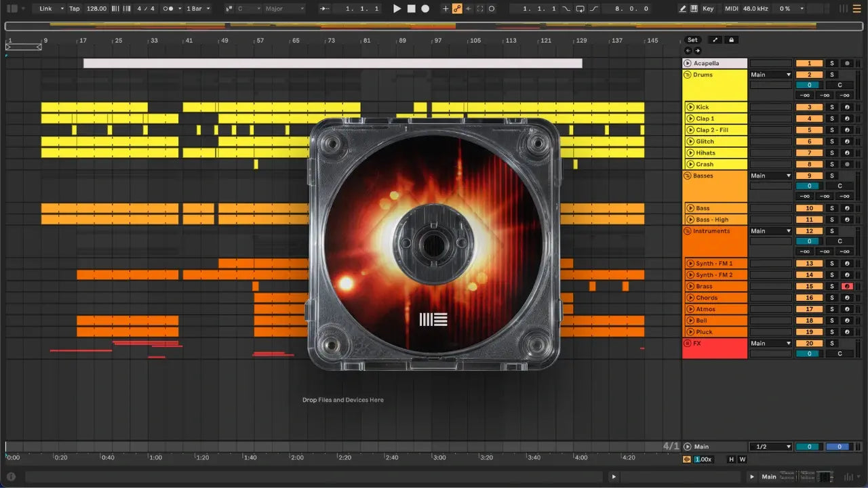Unfold the Glitch track

click(690, 142)
